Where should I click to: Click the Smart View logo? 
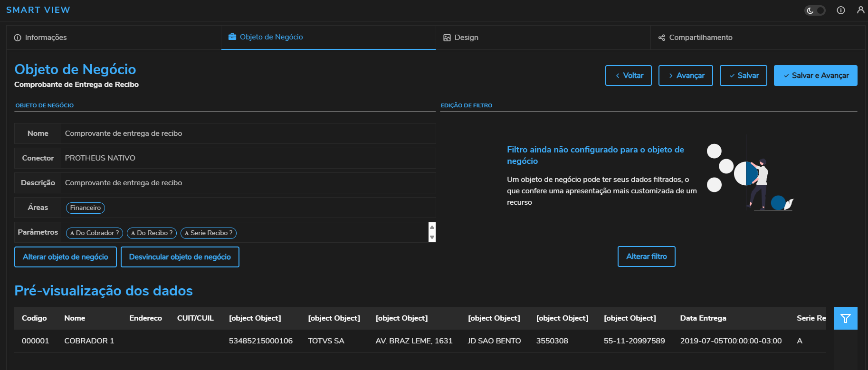(38, 10)
